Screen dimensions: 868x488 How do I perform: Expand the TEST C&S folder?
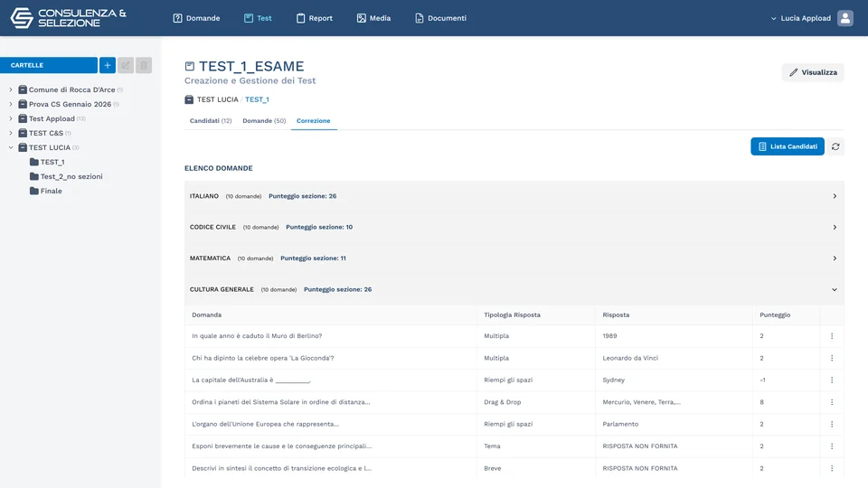click(11, 133)
